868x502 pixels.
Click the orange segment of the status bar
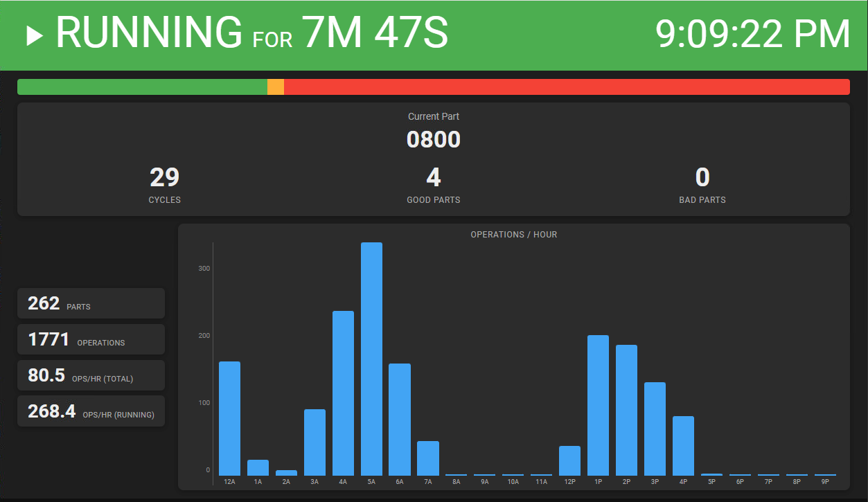[275, 87]
